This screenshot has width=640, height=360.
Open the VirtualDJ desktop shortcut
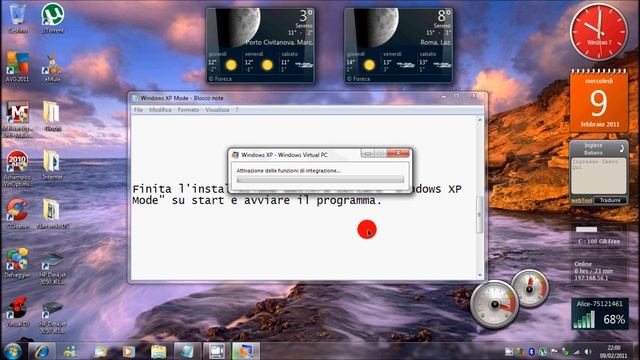(x=17, y=312)
